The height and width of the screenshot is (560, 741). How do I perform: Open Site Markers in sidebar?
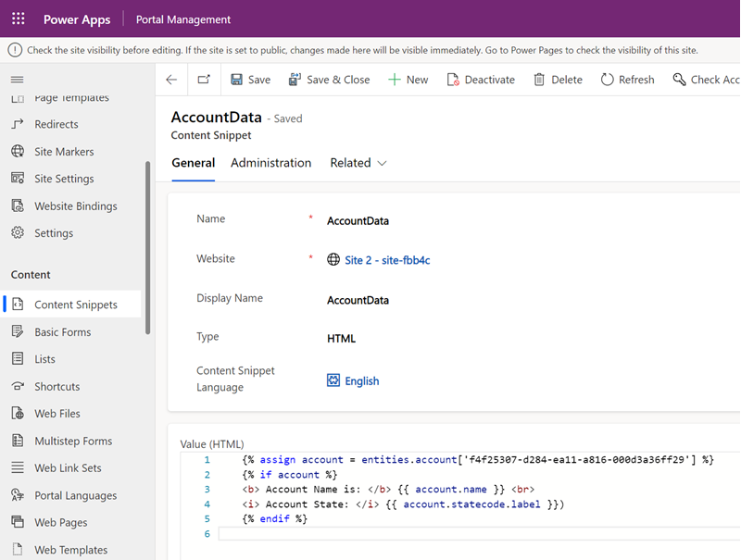coord(64,152)
